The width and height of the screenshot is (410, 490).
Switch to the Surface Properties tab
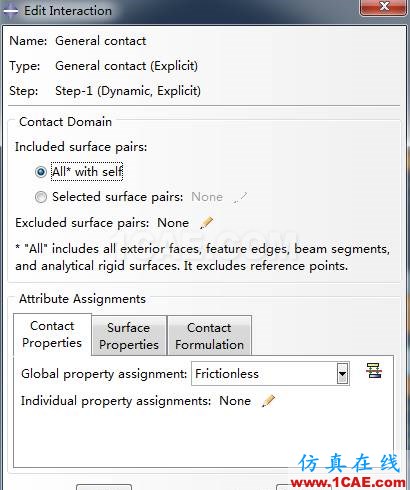tap(129, 336)
